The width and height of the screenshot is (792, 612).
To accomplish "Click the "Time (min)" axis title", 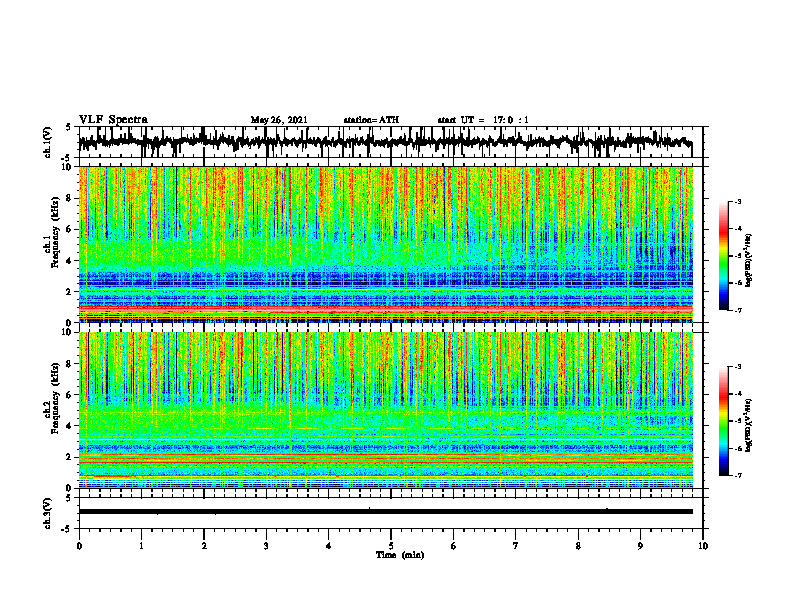I will [x=400, y=555].
